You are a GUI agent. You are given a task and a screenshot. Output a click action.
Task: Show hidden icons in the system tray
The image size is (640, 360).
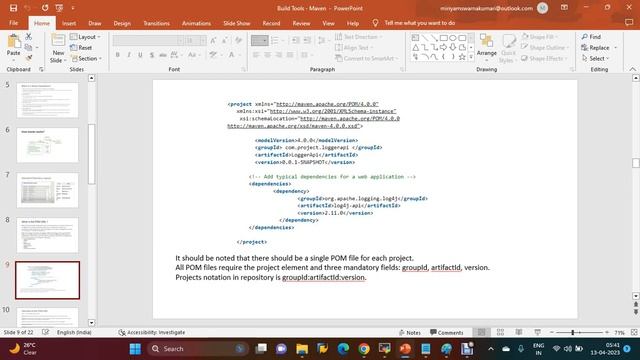491,349
